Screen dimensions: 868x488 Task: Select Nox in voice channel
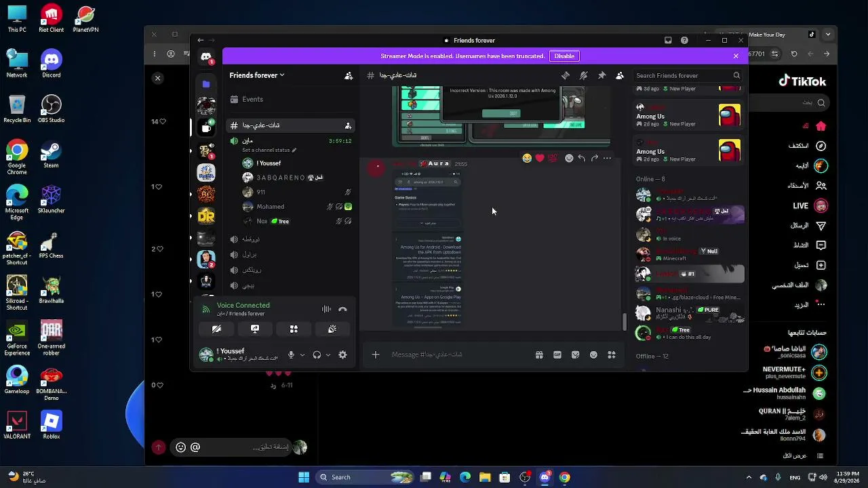[x=297, y=222]
